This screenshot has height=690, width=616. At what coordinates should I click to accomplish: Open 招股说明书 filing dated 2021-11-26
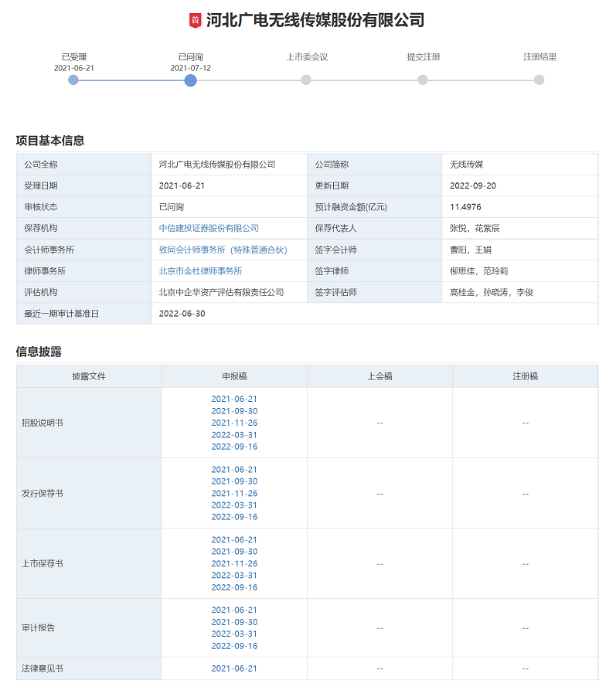234,423
